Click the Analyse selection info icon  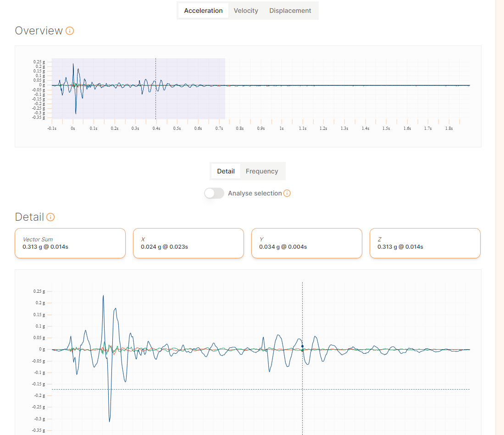(x=287, y=193)
